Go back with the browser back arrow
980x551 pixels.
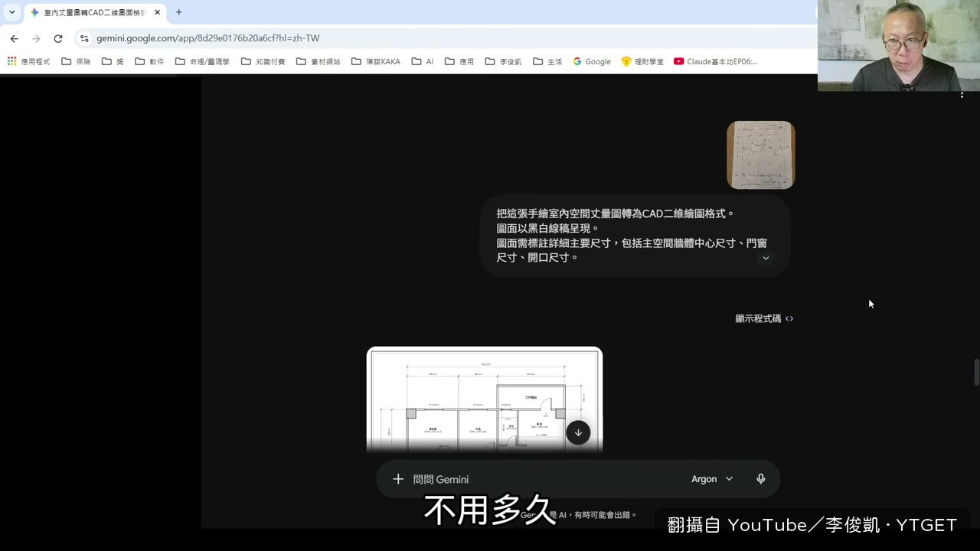point(14,38)
